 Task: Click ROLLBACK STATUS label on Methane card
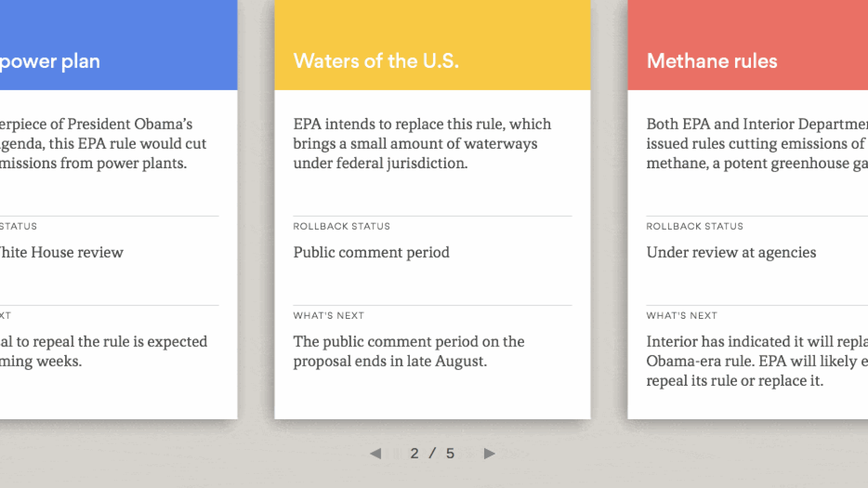pyautogui.click(x=694, y=226)
